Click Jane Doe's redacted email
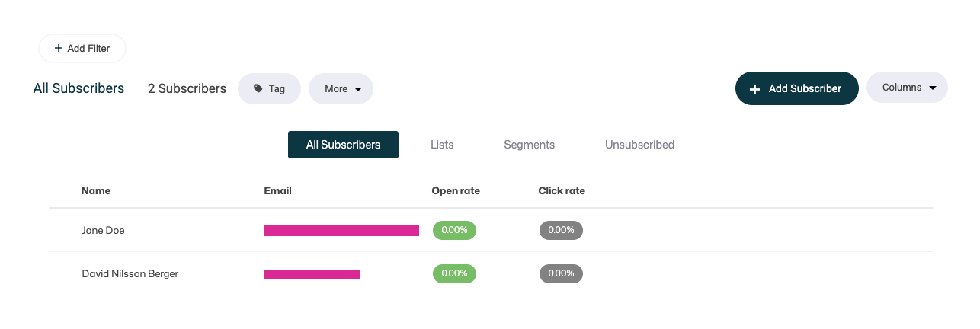This screenshot has width=980, height=329. pos(341,231)
